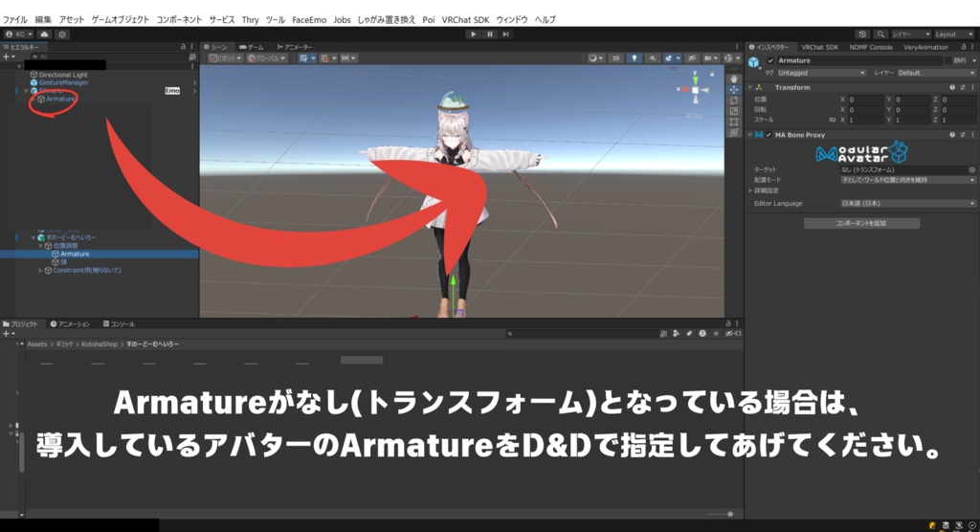Select GestureManager in hierarchy
This screenshot has width=980, height=532.
pos(63,82)
